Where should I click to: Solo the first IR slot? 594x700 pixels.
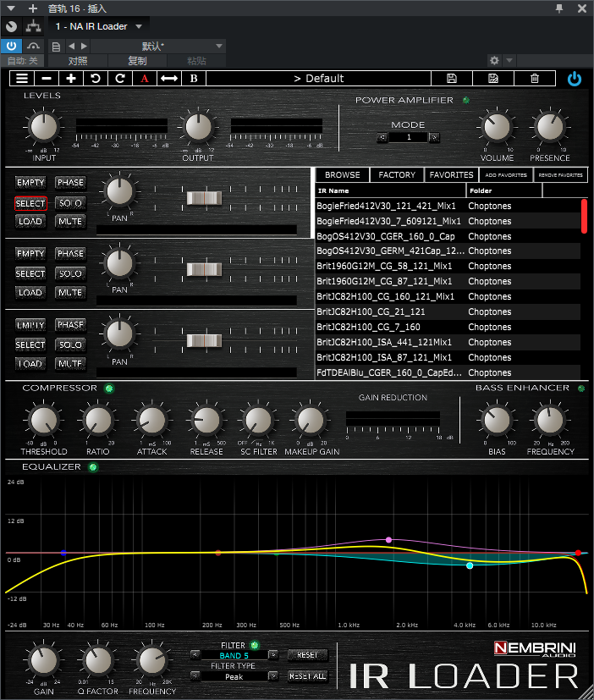click(70, 203)
